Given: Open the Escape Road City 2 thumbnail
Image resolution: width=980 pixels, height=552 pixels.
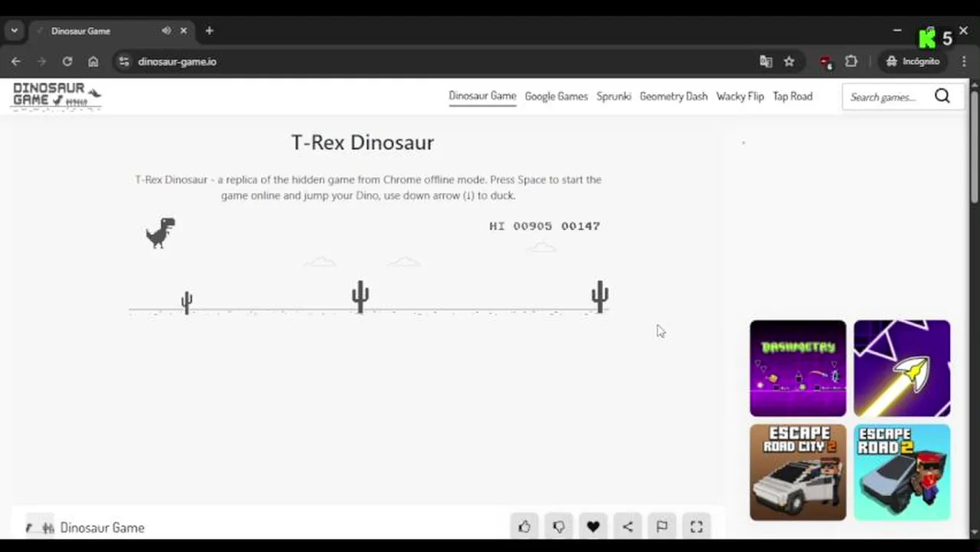Looking at the screenshot, I should 797,472.
